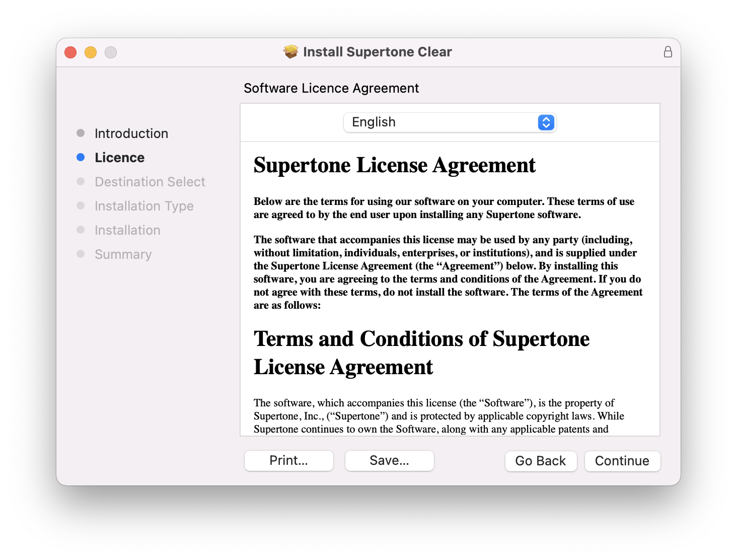Click paragraph starting 'The software that accompanies'
The image size is (737, 560).
click(448, 272)
